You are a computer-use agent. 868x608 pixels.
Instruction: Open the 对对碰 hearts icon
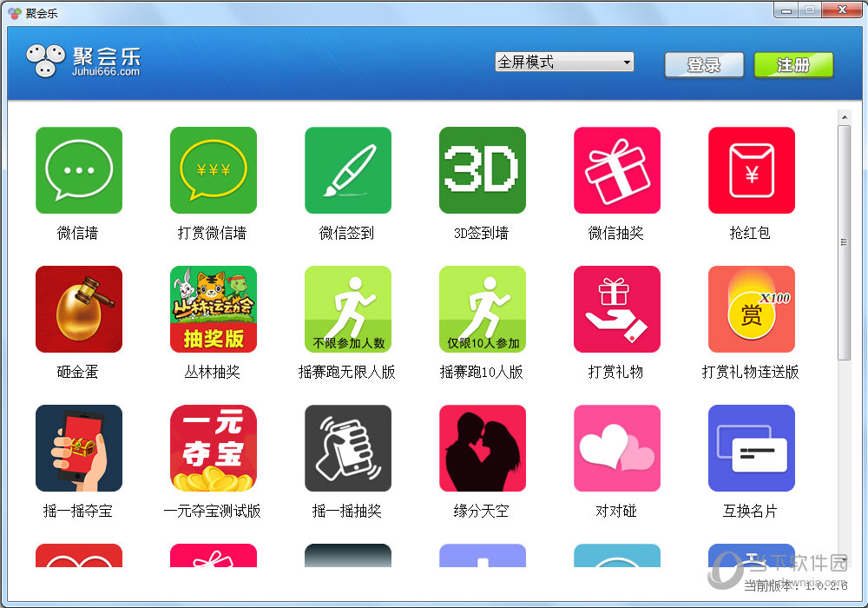click(617, 448)
